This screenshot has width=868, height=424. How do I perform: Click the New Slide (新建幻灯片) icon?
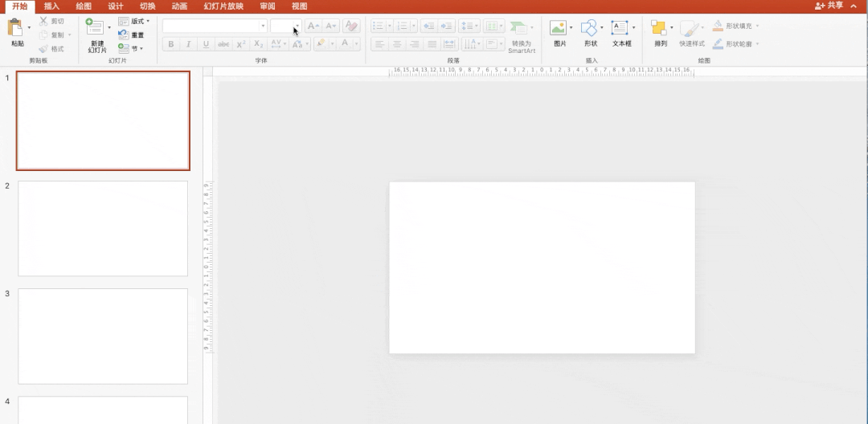[95, 28]
